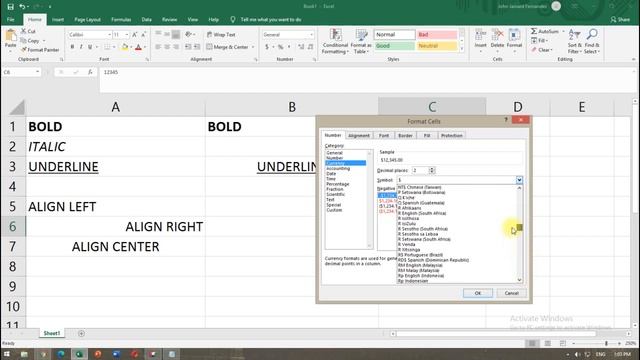Open Find & Select magnifier
This screenshot has height=360, width=640.
coord(592,41)
